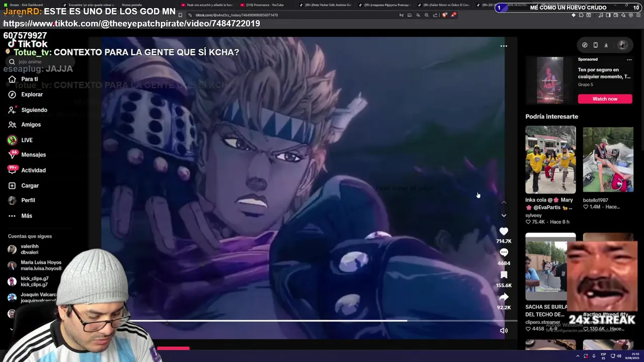Click the TikTok logo
The image size is (644, 362).
coord(27,44)
